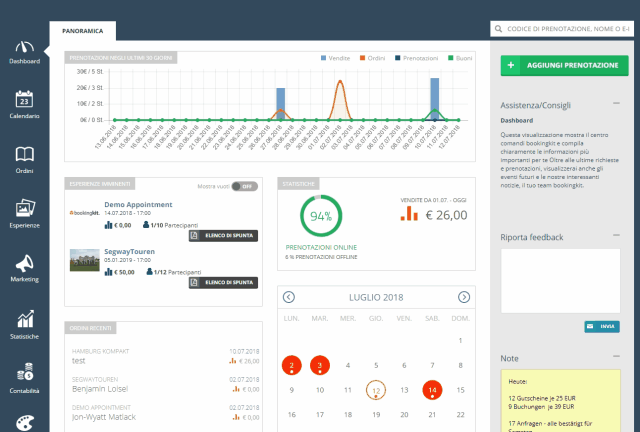This screenshot has height=432, width=640.
Task: Click the bookingkit logo thumbnail
Action: click(84, 213)
